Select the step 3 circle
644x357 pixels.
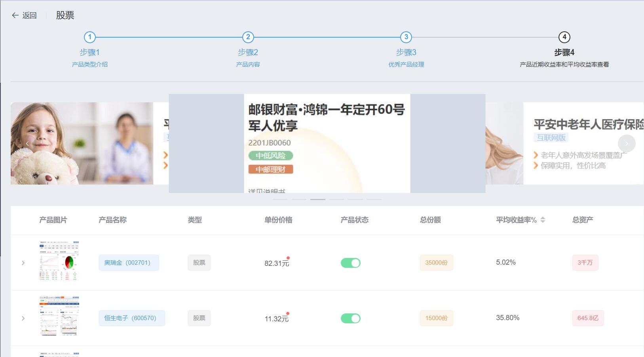click(x=406, y=37)
